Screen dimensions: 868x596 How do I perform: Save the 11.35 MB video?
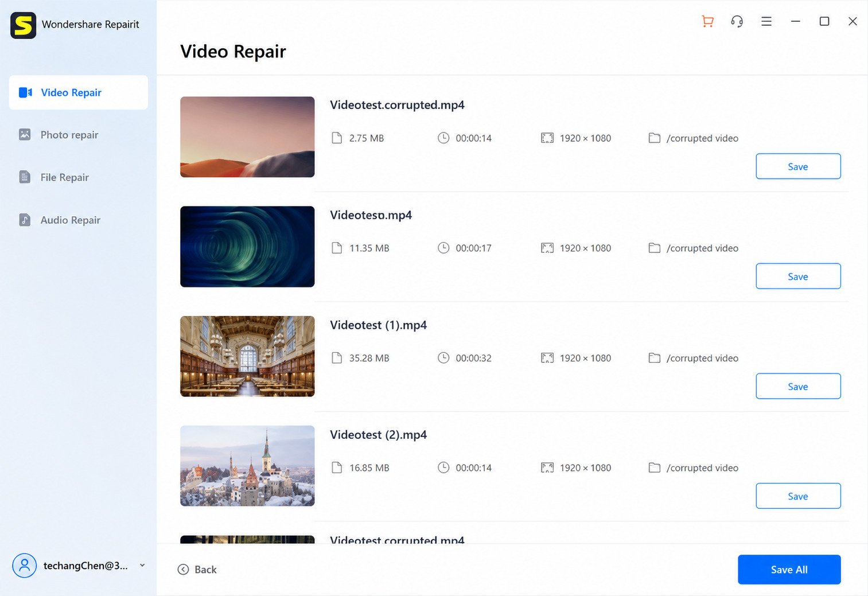(798, 276)
